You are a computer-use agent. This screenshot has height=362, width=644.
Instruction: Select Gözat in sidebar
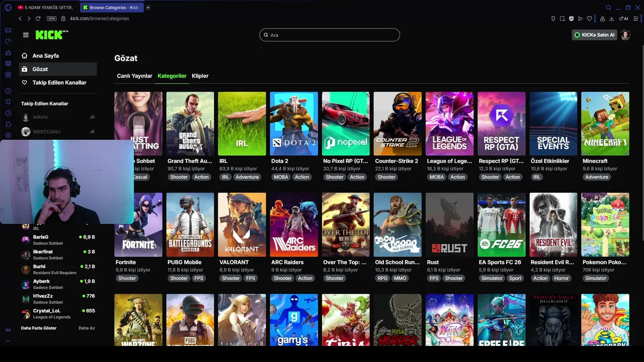pos(58,69)
